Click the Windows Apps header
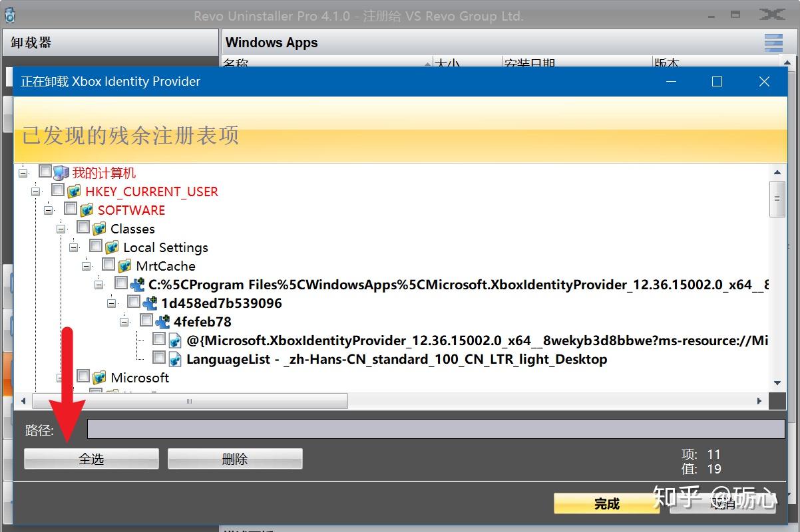The width and height of the screenshot is (800, 532). click(x=272, y=43)
